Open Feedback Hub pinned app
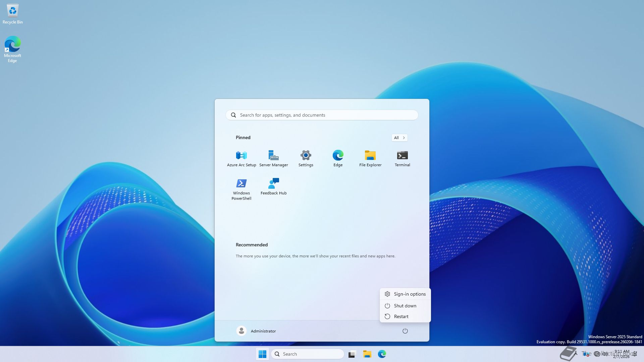 [273, 186]
